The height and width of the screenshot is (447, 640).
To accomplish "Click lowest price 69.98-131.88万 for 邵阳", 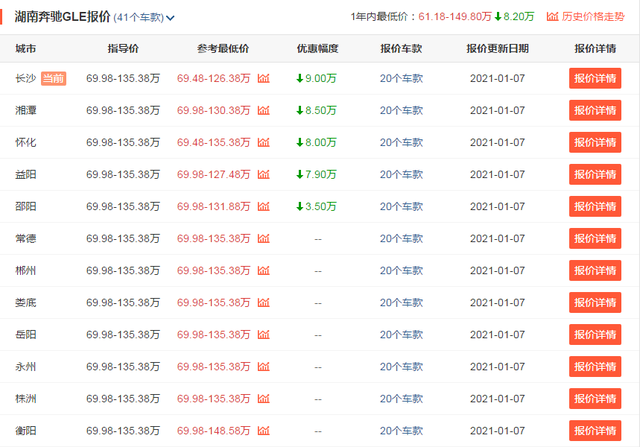I will click(x=213, y=206).
